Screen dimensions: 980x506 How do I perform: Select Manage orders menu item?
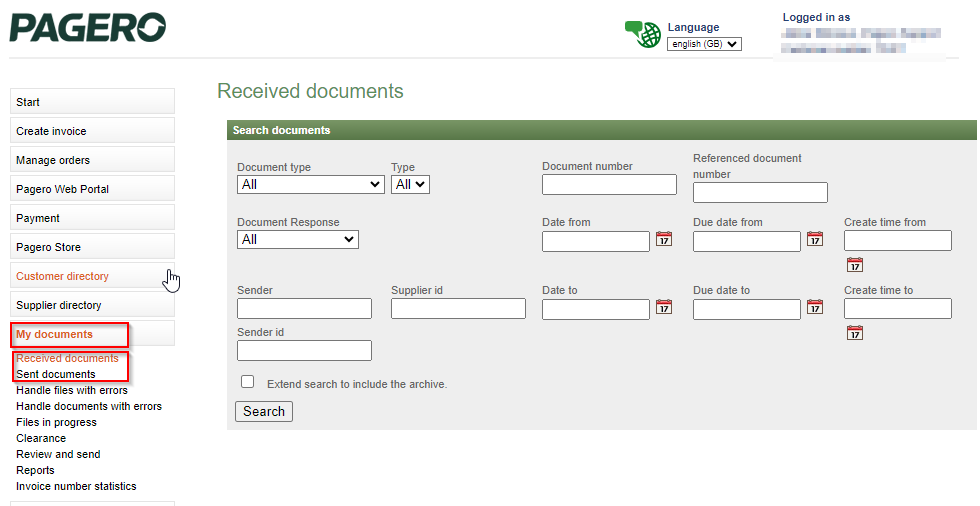pyautogui.click(x=92, y=160)
